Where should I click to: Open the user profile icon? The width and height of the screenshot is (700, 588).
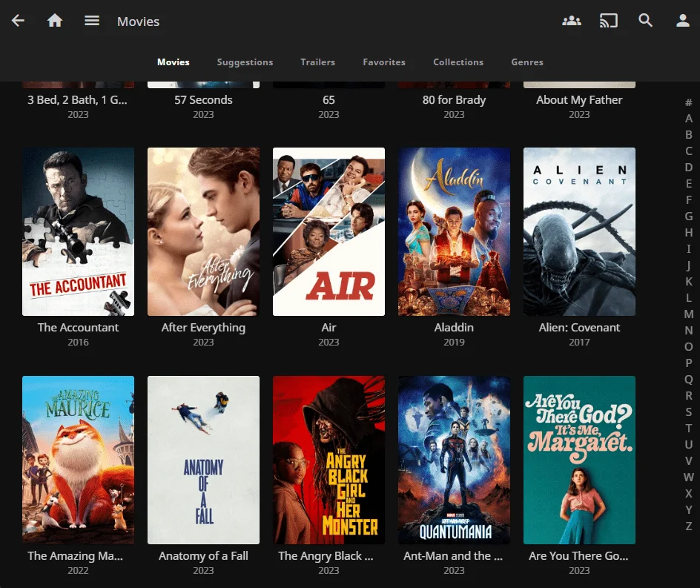pyautogui.click(x=683, y=21)
